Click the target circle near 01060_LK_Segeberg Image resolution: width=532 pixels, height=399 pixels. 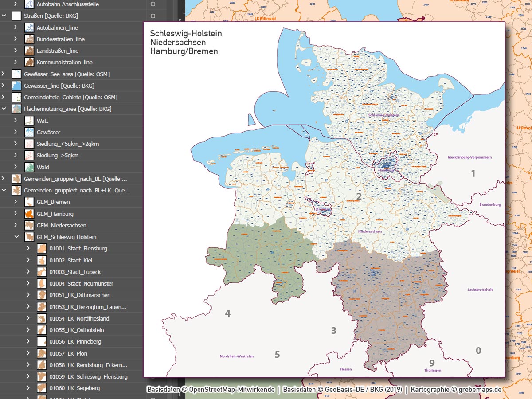152,388
